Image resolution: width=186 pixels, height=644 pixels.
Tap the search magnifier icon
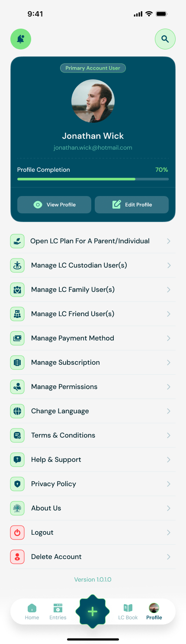pyautogui.click(x=165, y=39)
